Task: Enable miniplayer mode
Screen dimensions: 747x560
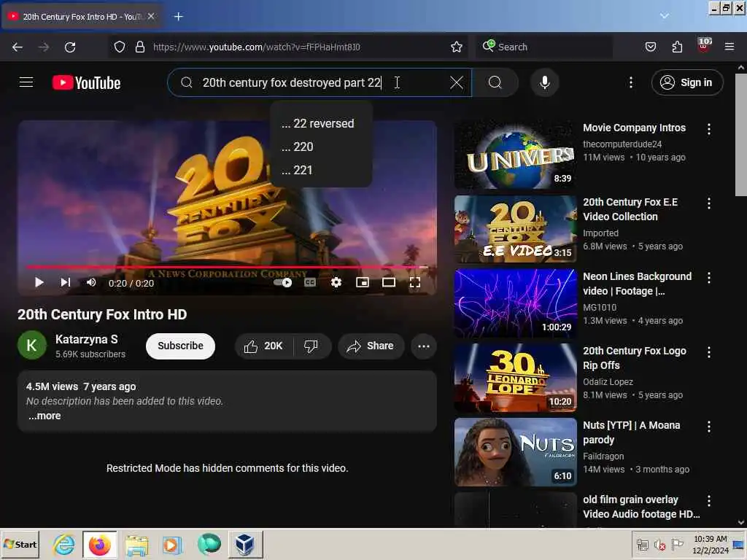Action: (x=362, y=282)
